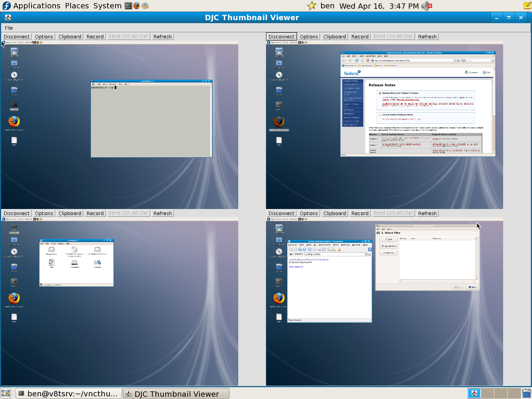Click the terminal window's vertical scrollbar
This screenshot has width=532, height=399.
click(x=211, y=121)
